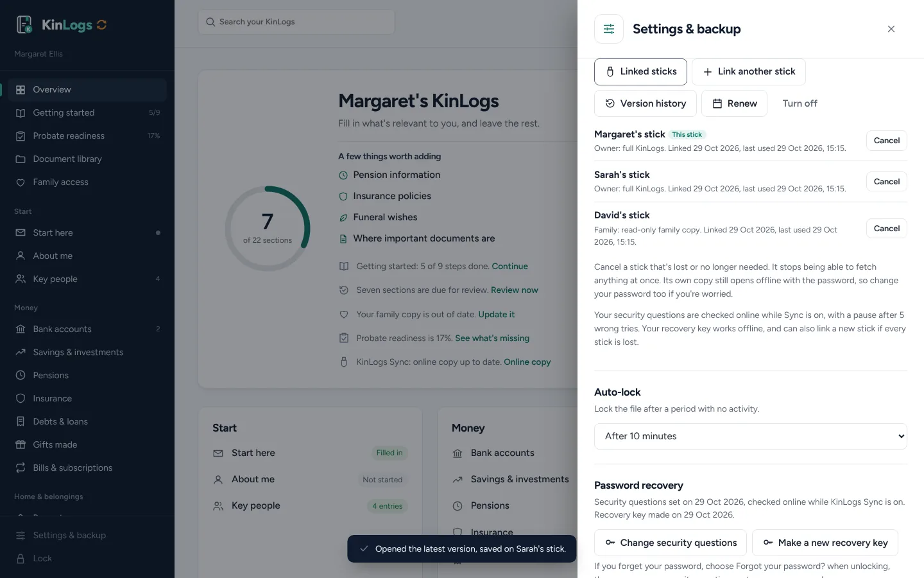The height and width of the screenshot is (578, 924).
Task: Click the Debts & loans receipt icon
Action: [21, 421]
